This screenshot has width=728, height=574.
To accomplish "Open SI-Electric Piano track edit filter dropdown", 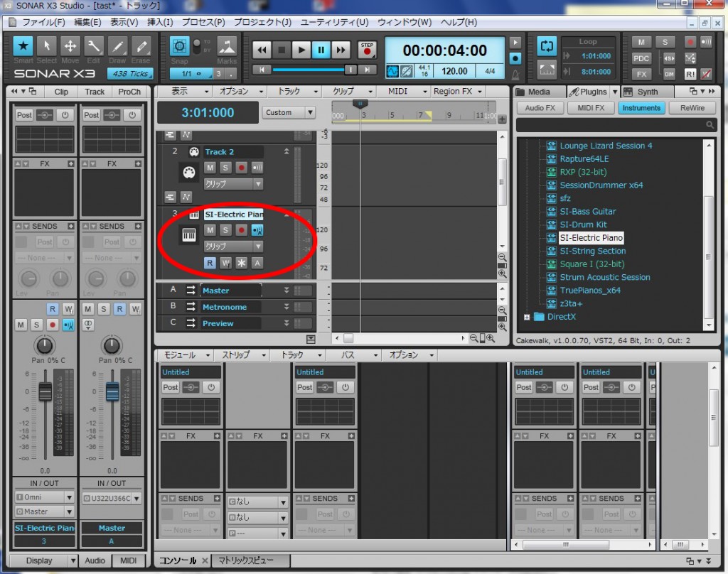I will [233, 247].
